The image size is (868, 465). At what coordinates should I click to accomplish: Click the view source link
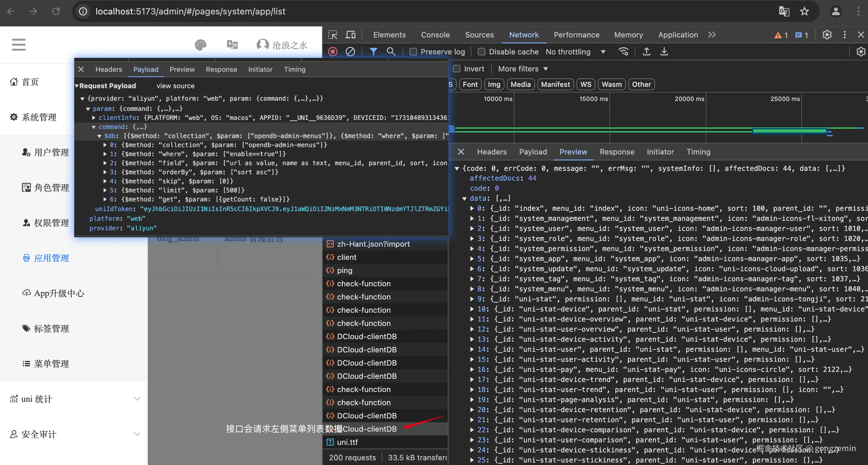coord(175,86)
